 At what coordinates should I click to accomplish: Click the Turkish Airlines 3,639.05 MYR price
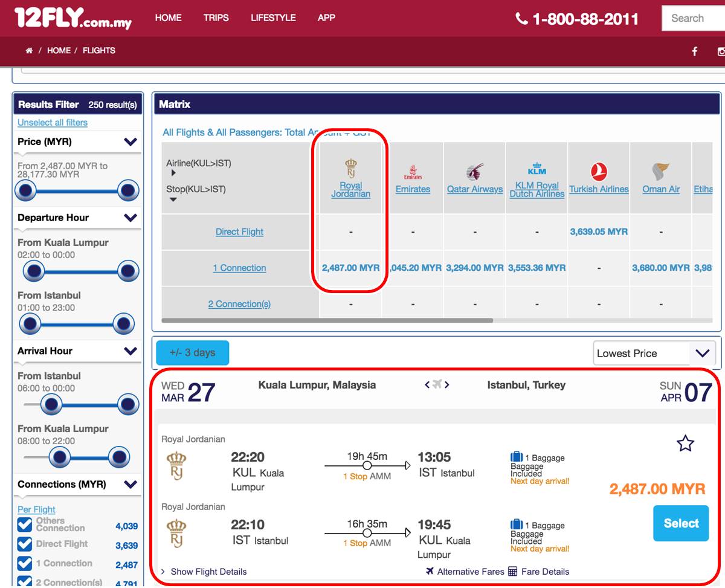(x=599, y=232)
